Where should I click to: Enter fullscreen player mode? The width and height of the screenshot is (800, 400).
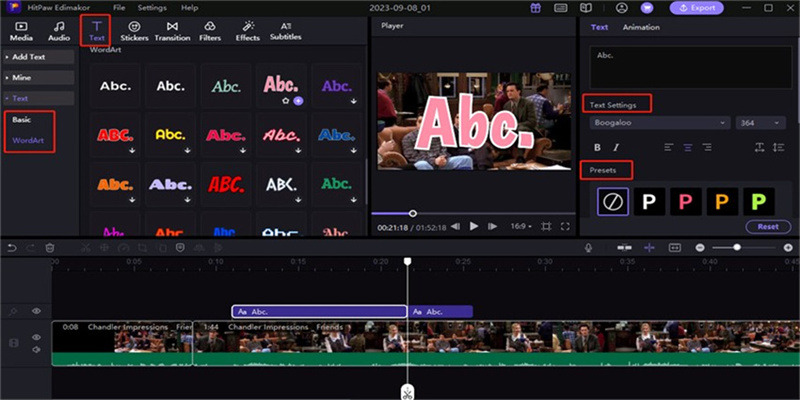click(565, 227)
